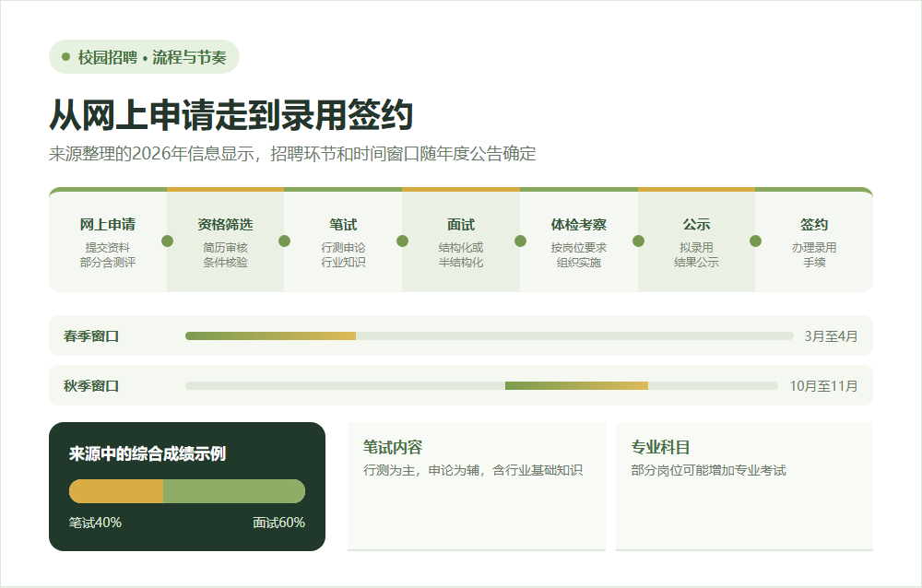Click the filled segment of the 春季窗口 bar

pos(270,335)
